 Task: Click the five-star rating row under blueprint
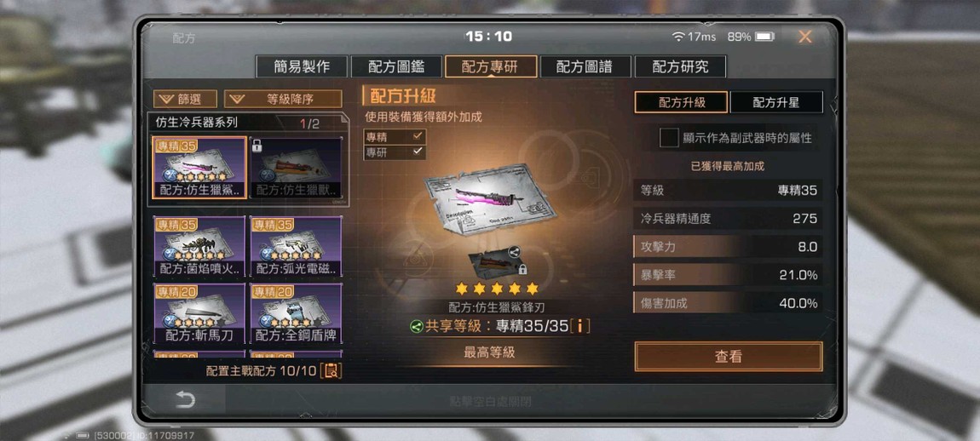tap(497, 289)
